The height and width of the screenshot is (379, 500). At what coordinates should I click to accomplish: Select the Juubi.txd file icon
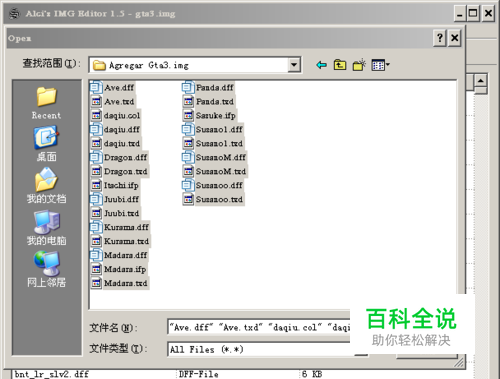pos(96,213)
